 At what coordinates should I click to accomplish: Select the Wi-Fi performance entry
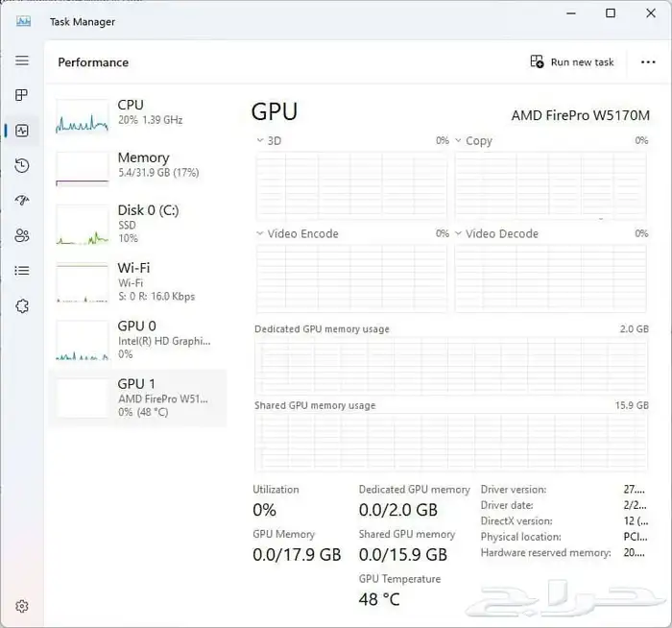click(137, 282)
